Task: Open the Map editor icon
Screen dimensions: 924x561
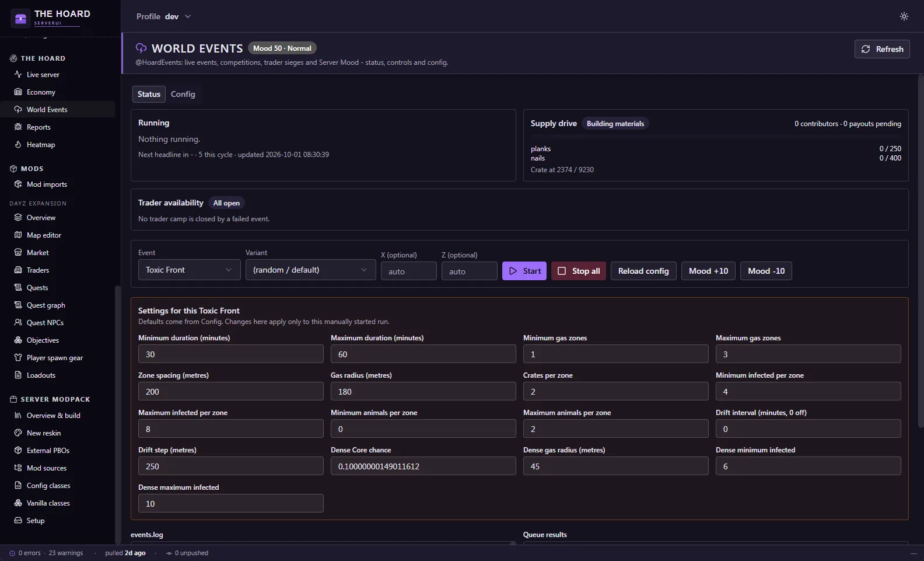Action: 18,235
